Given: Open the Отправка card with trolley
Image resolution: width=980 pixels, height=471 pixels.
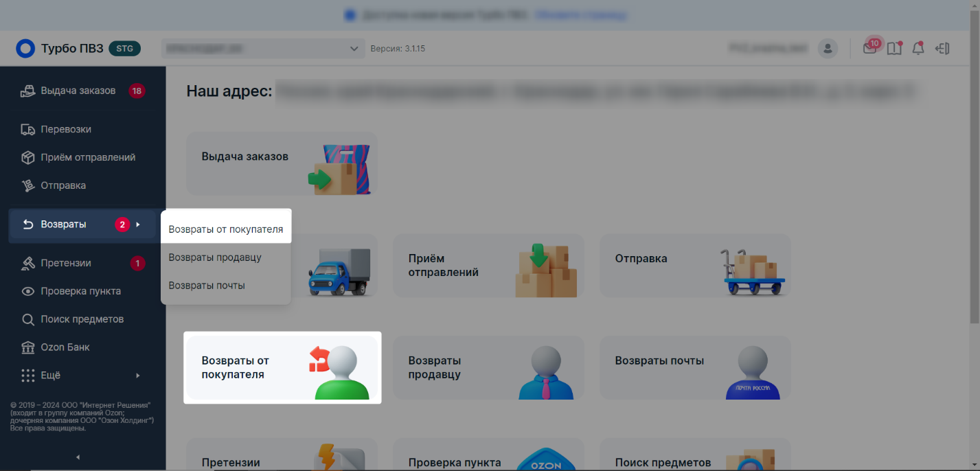Looking at the screenshot, I should [696, 266].
